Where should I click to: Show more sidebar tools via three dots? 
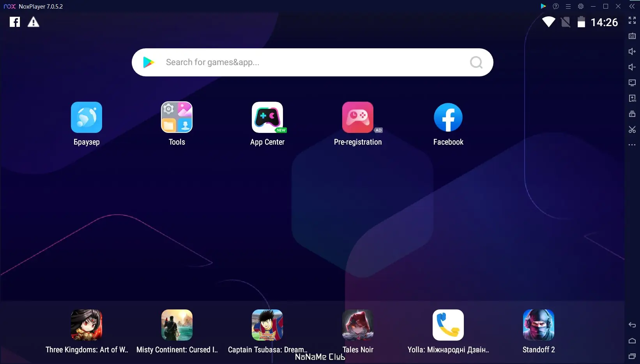coord(632,145)
